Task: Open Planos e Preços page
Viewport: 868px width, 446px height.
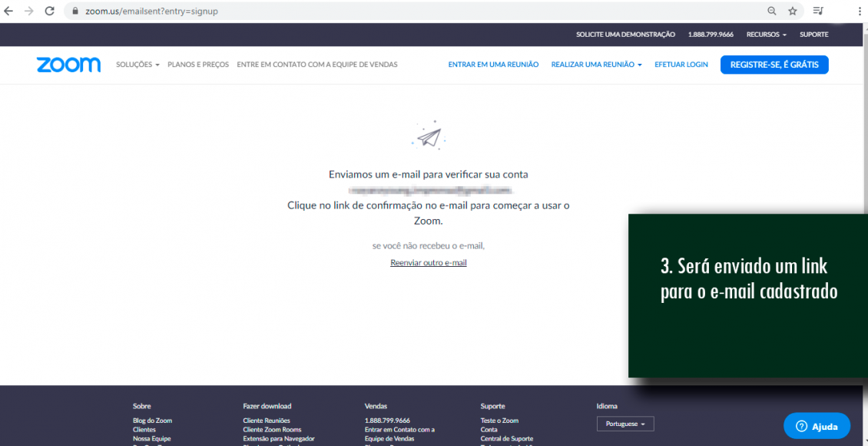Action: pyautogui.click(x=198, y=65)
